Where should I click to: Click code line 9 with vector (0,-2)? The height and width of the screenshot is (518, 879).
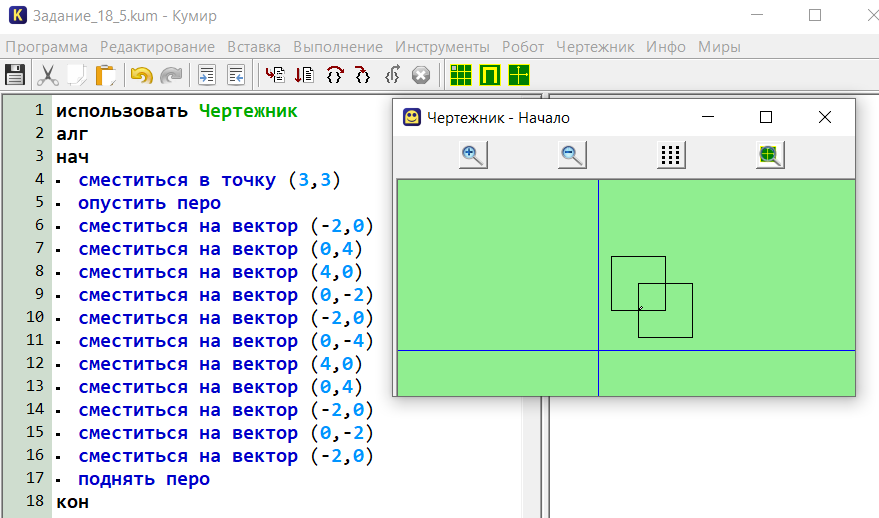coord(225,295)
